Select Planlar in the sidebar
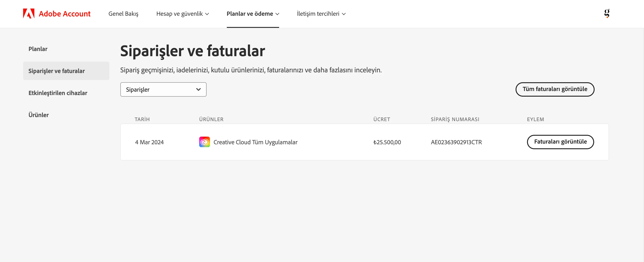 pyautogui.click(x=38, y=49)
